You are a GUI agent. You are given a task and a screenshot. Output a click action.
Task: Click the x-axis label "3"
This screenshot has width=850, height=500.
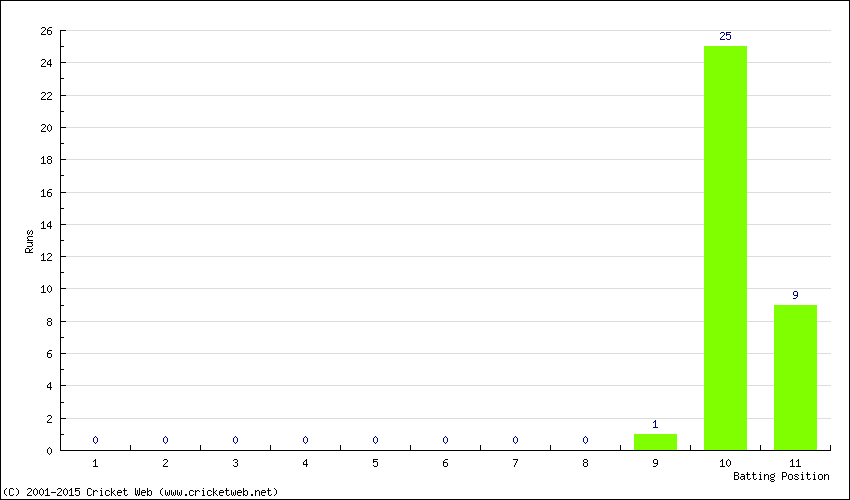pyautogui.click(x=235, y=463)
